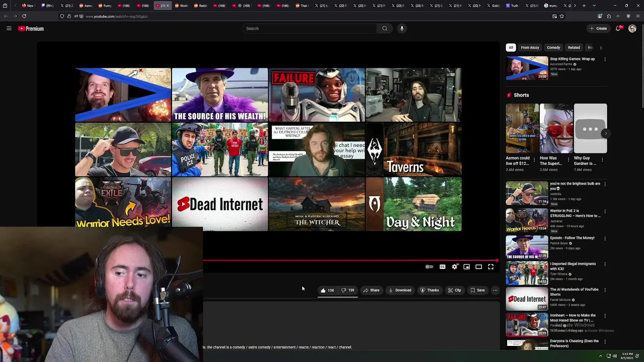
Task: Switch to miniplayer mode
Action: click(x=466, y=267)
